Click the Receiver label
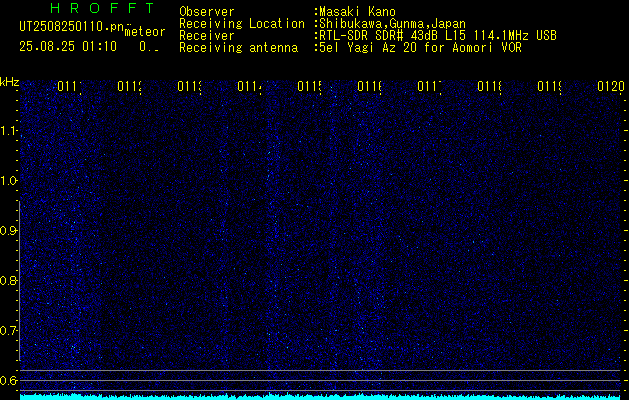The image size is (629, 400). (x=207, y=36)
